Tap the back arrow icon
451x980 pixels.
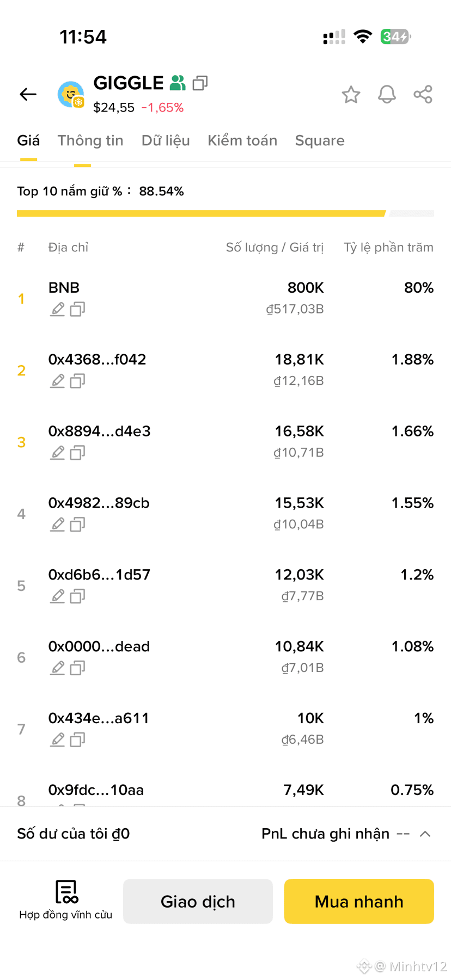(x=28, y=94)
